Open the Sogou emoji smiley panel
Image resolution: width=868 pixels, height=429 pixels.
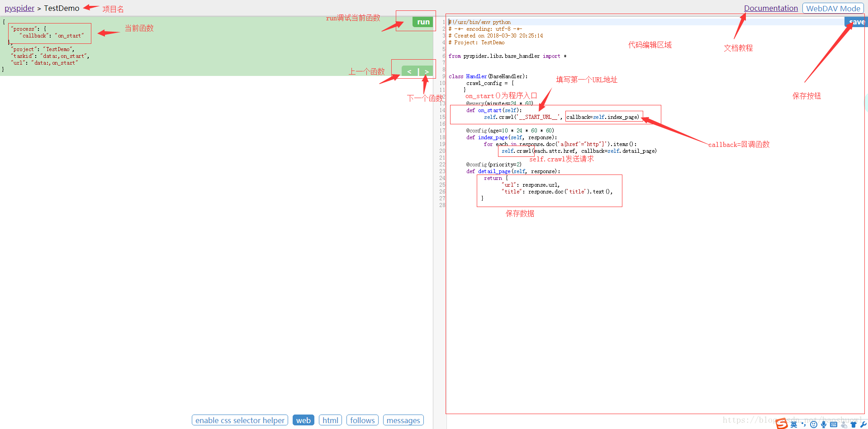(x=814, y=424)
